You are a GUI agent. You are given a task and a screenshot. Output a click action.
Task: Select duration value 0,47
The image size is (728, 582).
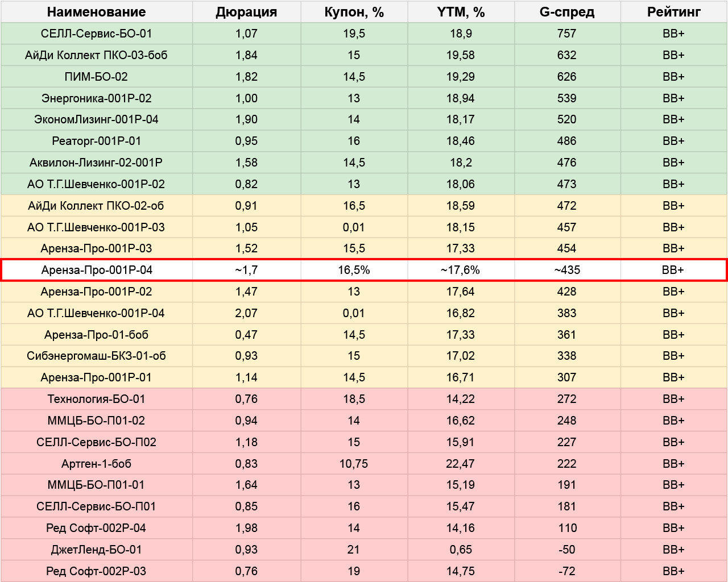coord(246,335)
